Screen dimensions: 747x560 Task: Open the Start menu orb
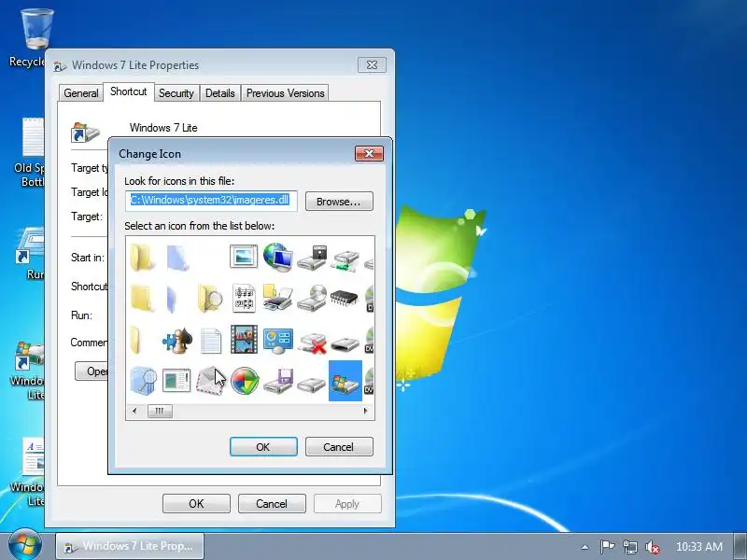coord(24,545)
